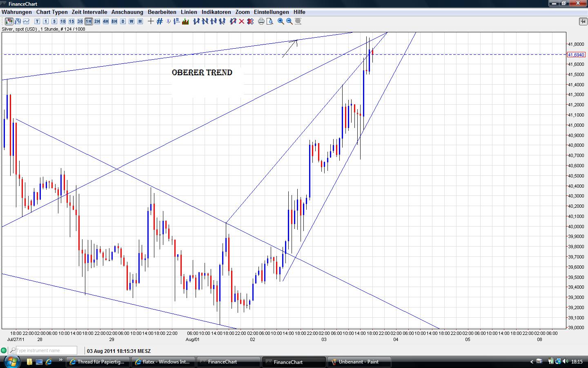Viewport: 588px width, 368px height.
Task: Select the tick interval button T
Action: click(37, 21)
